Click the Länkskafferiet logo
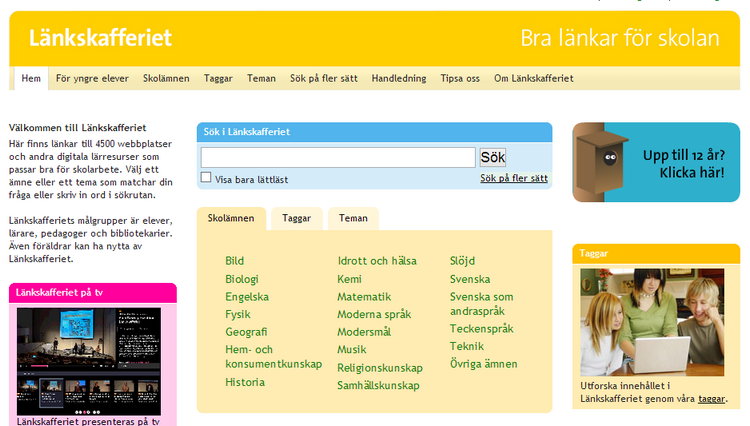Viewport: 750px width, 426px height. tap(100, 38)
